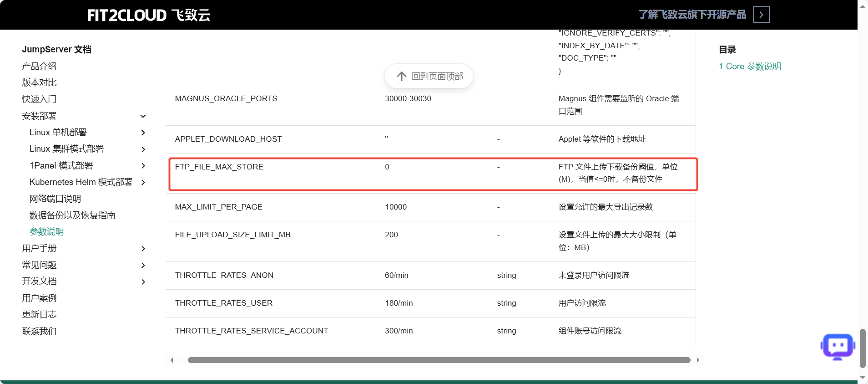Click the FIT2CLOUD logo in header
Image resolution: width=868 pixels, height=384 pixels.
pyautogui.click(x=148, y=15)
